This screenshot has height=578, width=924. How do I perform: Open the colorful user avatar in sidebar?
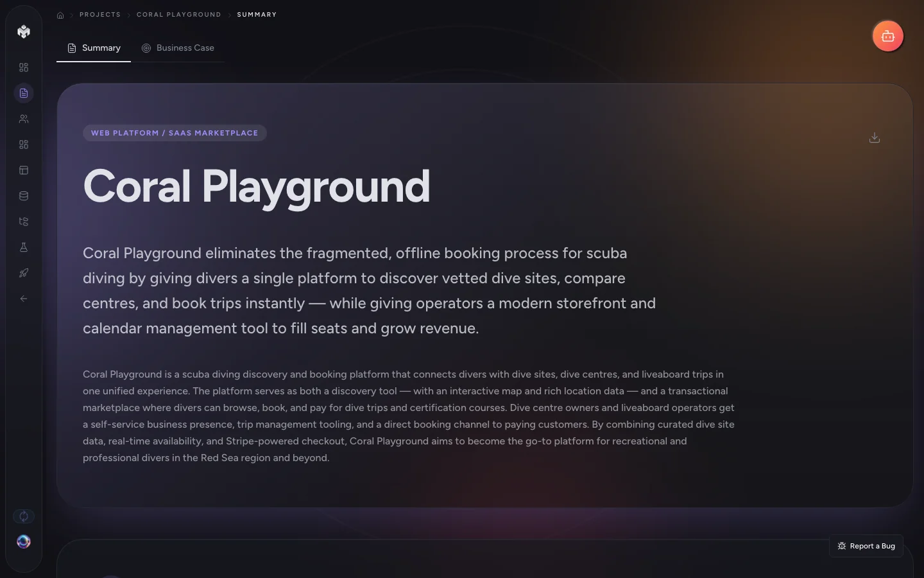point(24,541)
